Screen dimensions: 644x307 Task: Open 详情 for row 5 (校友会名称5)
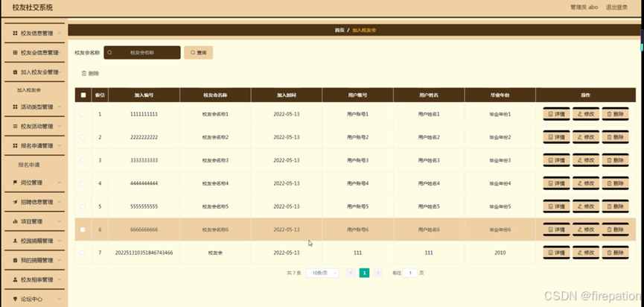click(556, 206)
